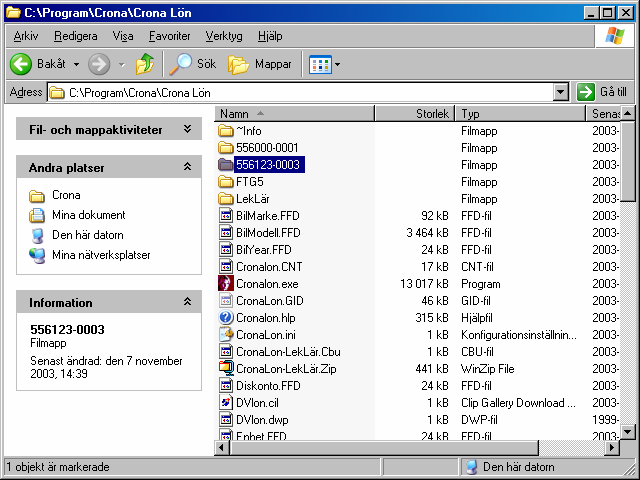Viewport: 640px width, 480px height.
Task: Select the CronaLon-LekLär.Cbu file icon
Action: pos(226,352)
